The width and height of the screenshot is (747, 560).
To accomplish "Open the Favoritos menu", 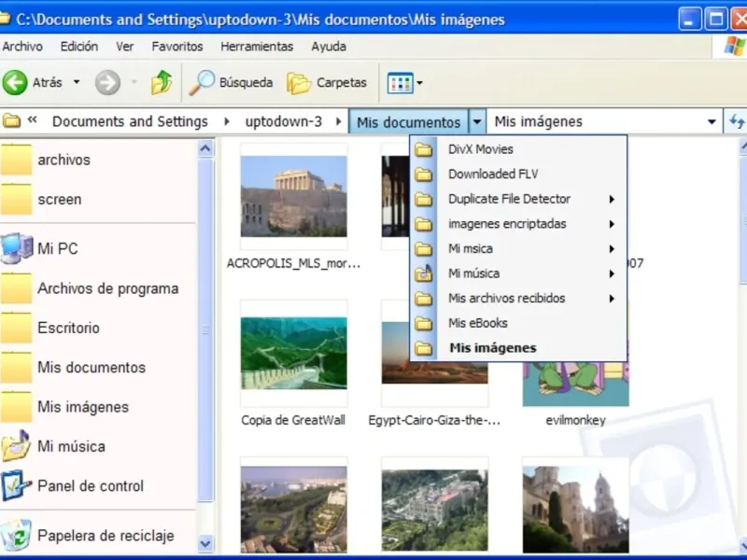I will click(177, 46).
